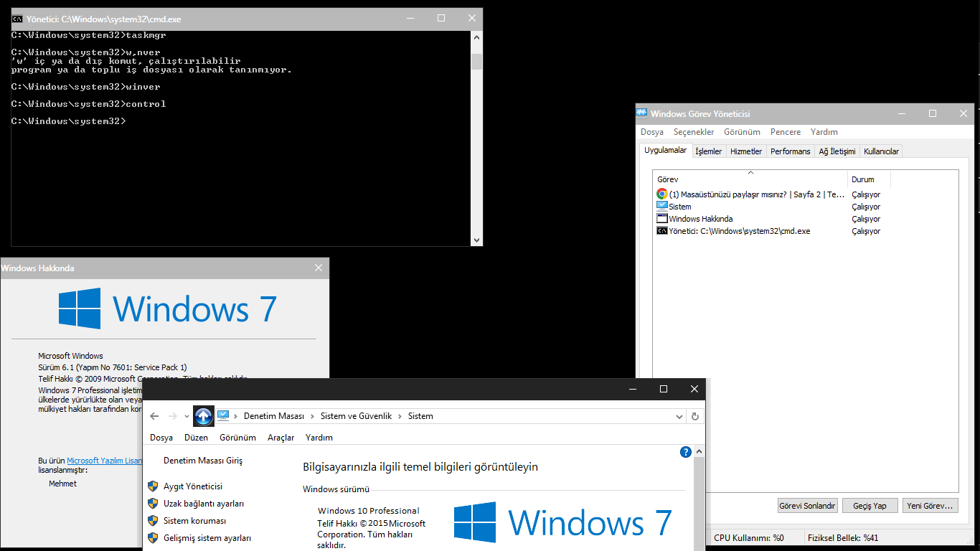Open the Sistem koruması link

click(194, 521)
